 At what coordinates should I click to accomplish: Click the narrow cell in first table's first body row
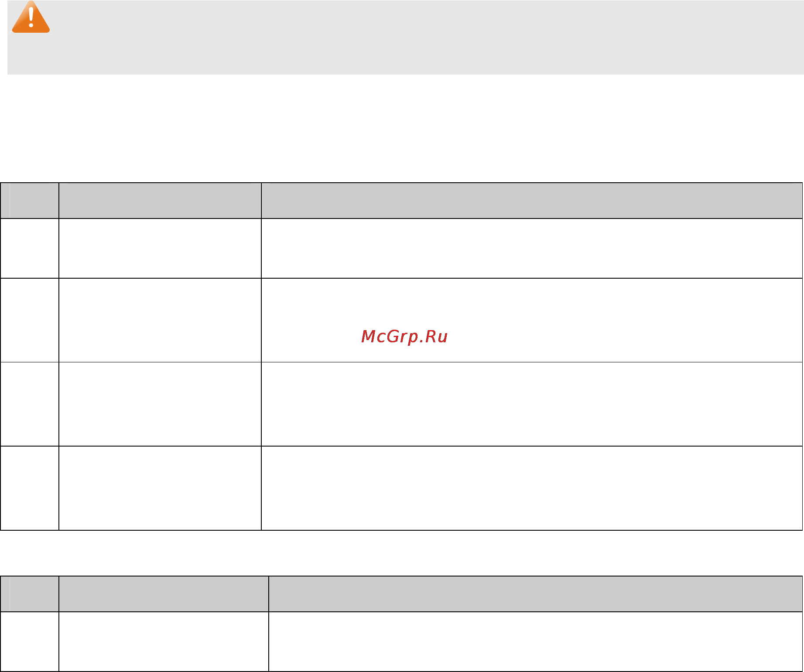30,248
